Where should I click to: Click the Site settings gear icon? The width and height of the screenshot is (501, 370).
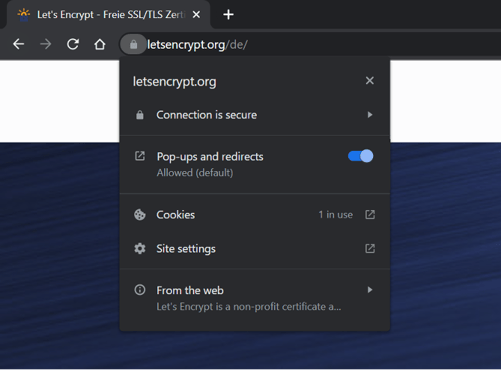140,249
